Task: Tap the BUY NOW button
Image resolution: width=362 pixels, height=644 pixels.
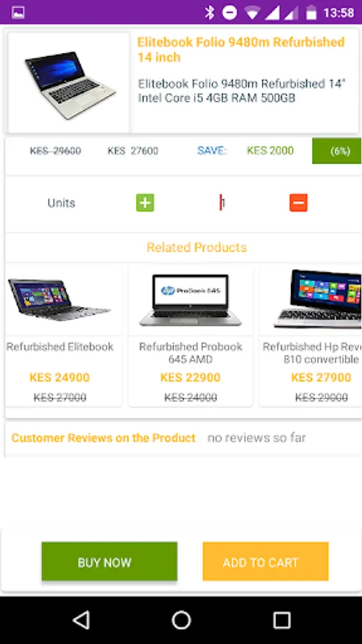Action: [x=109, y=561]
